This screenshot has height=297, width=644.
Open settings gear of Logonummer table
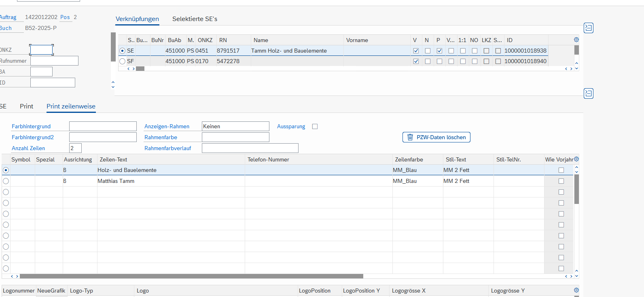(x=576, y=290)
